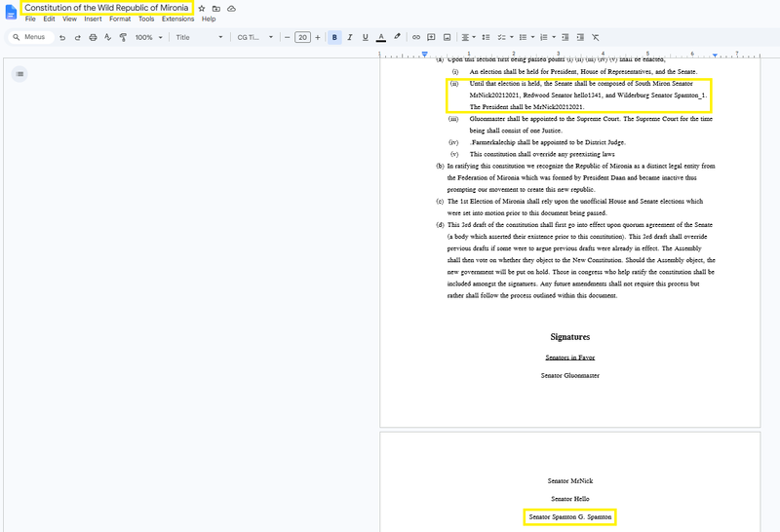Toggle underline formatting
Viewport: 780px width, 532px height.
tap(365, 37)
